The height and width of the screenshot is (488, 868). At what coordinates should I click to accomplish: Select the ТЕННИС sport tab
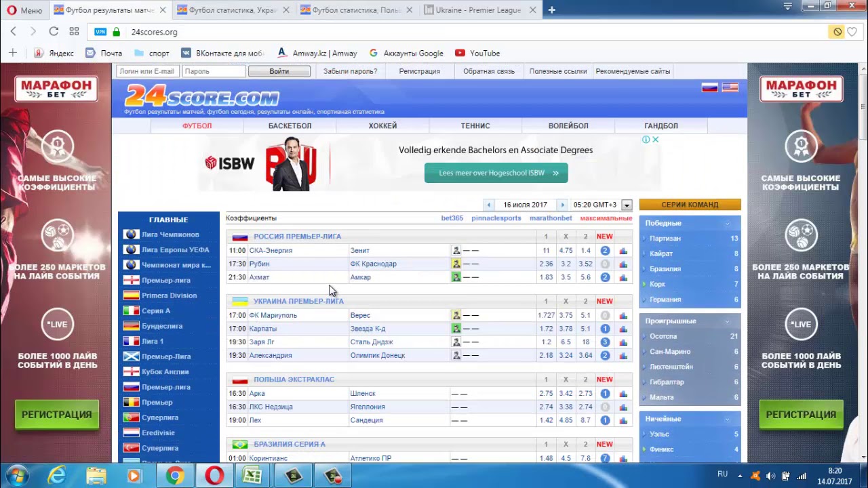[x=475, y=125]
